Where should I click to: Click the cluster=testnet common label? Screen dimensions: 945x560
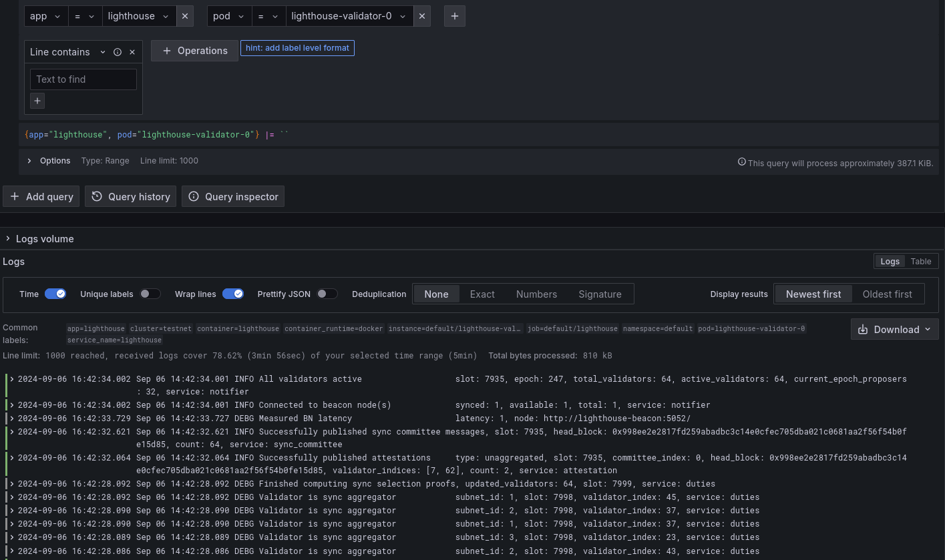pyautogui.click(x=161, y=328)
